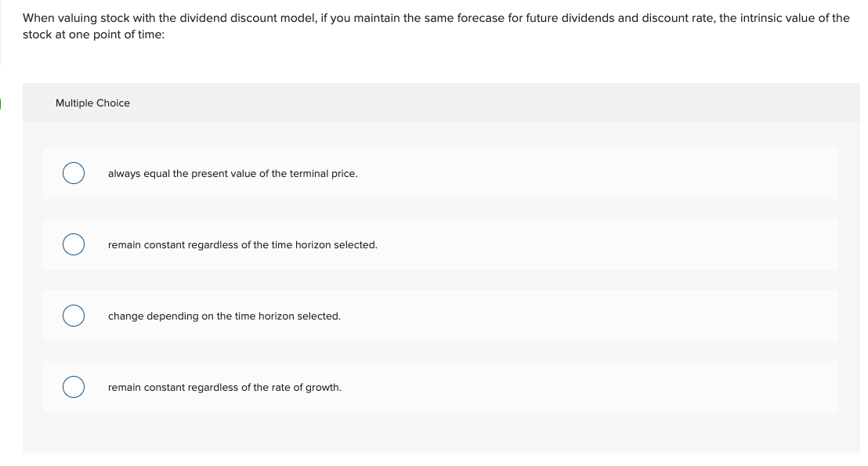Select the last answer radio button

[73, 386]
